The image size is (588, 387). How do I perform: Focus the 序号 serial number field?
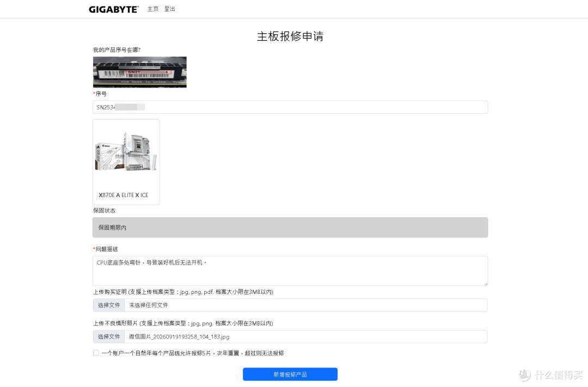click(x=290, y=107)
